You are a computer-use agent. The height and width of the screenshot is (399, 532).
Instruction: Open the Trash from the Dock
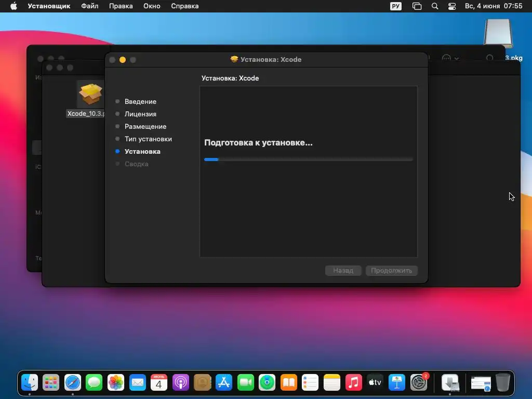[x=503, y=382]
